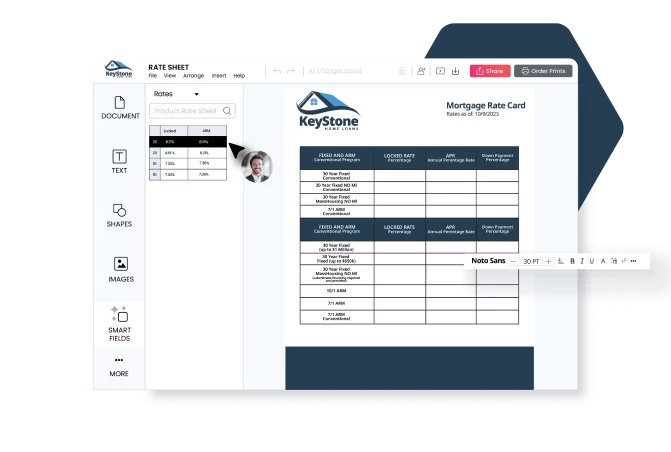
Task: Expand the Rates dropdown
Action: pos(196,94)
